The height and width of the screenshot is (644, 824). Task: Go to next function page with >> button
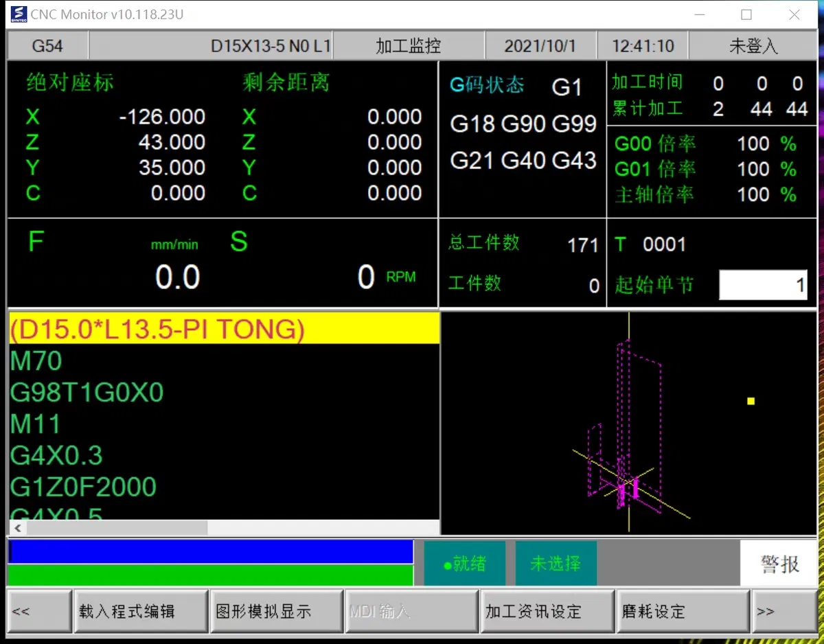(783, 611)
